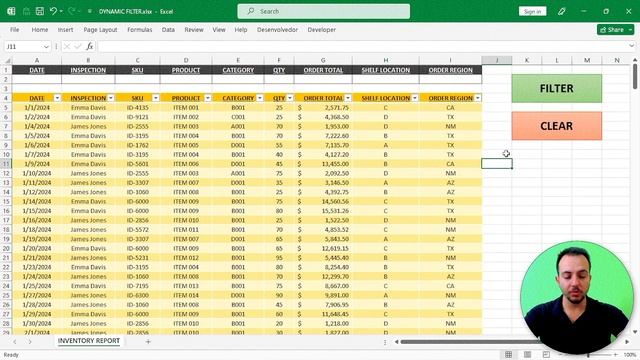This screenshot has width=640, height=360.
Task: Select row 11 header
Action: (x=6, y=164)
